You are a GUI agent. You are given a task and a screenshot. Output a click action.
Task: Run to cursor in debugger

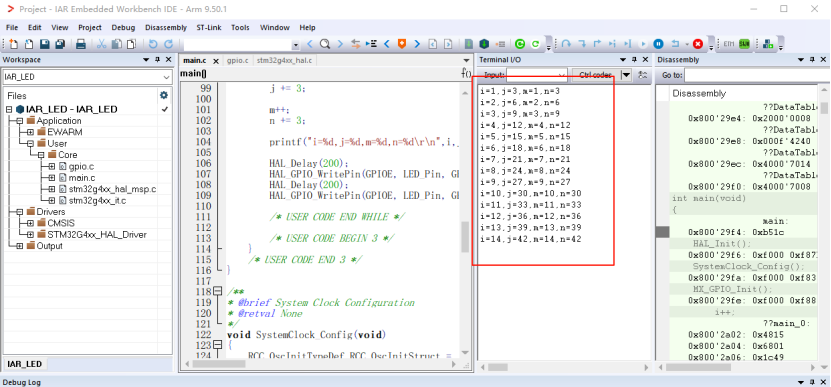(x=627, y=44)
